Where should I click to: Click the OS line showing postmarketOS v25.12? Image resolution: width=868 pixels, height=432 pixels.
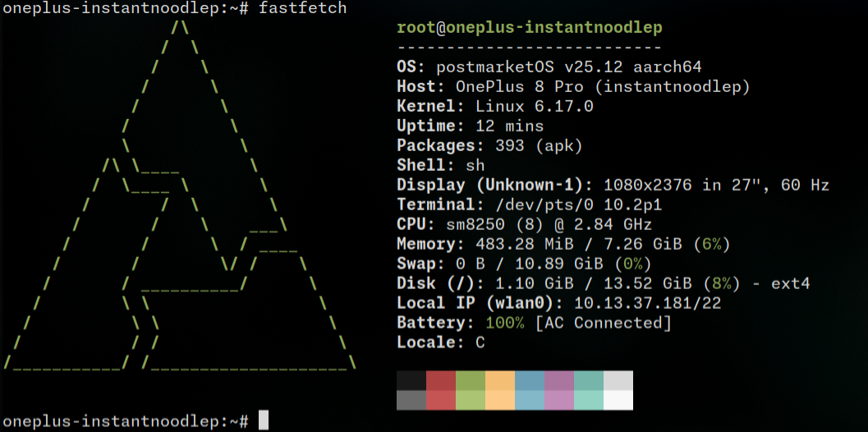click(x=549, y=67)
